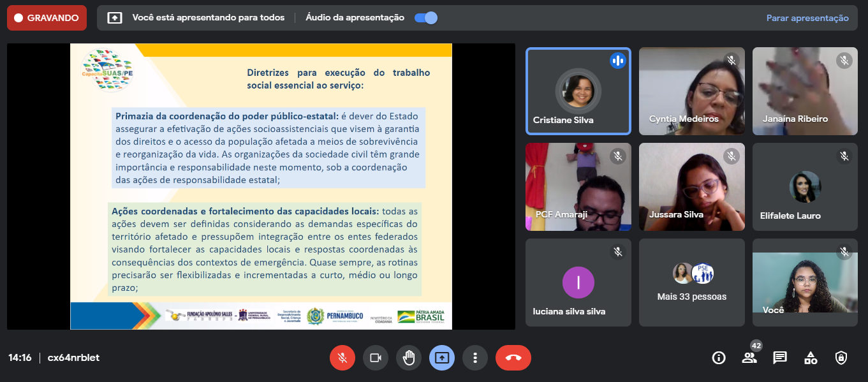Show the participants list
868x382 pixels.
pyautogui.click(x=749, y=358)
